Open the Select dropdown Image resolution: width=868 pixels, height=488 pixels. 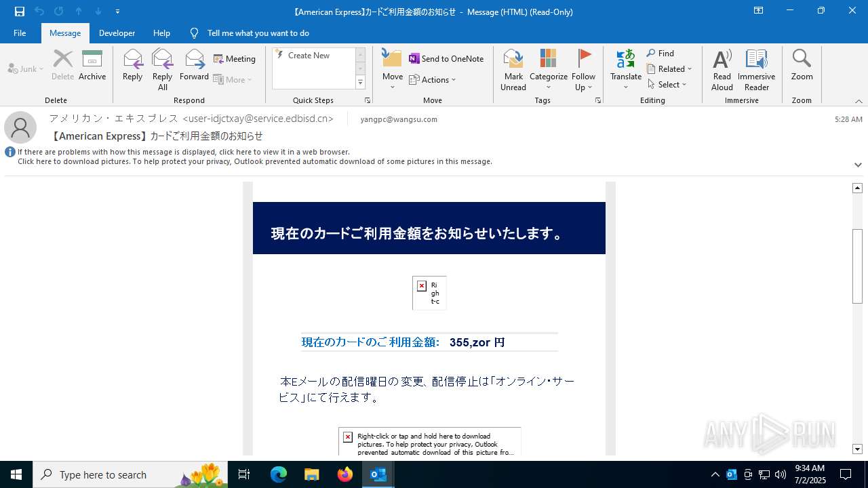coord(667,85)
